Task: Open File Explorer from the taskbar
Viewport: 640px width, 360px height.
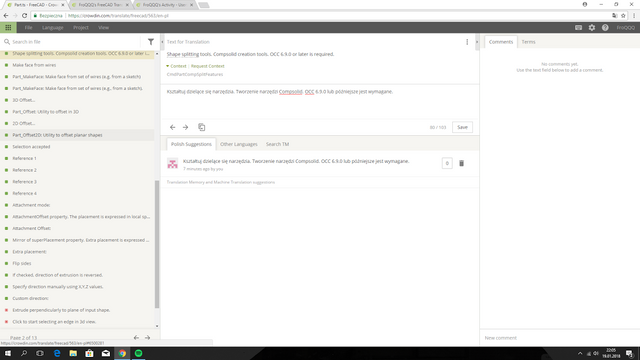Action: point(73,353)
